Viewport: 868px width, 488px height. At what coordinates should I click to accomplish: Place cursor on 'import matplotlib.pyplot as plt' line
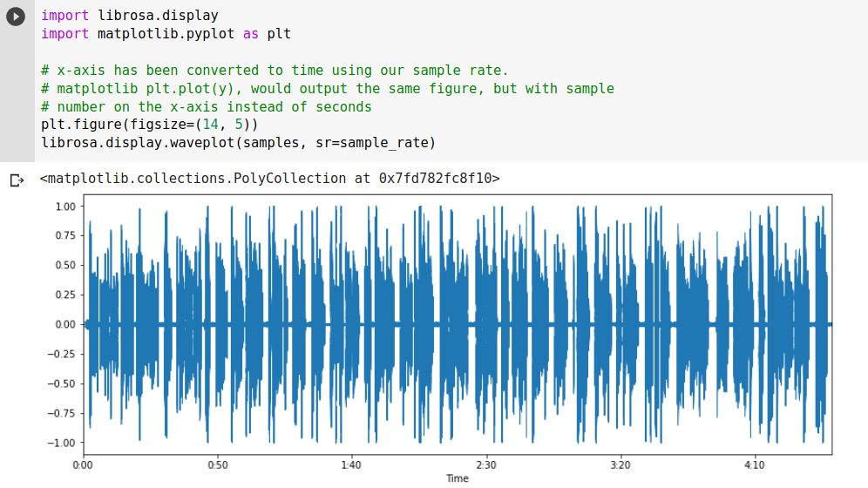point(166,34)
